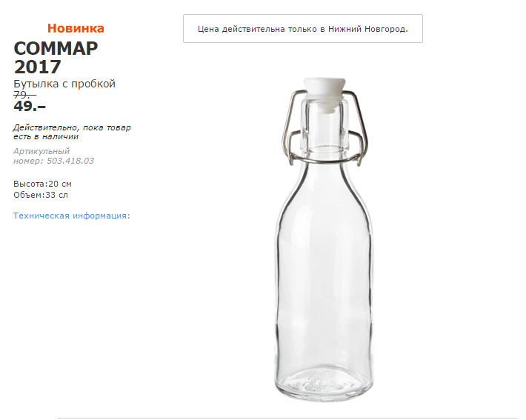Viewport: 526px width, 420px height.
Task: Click the horizontal divider line below image
Action: [287, 418]
